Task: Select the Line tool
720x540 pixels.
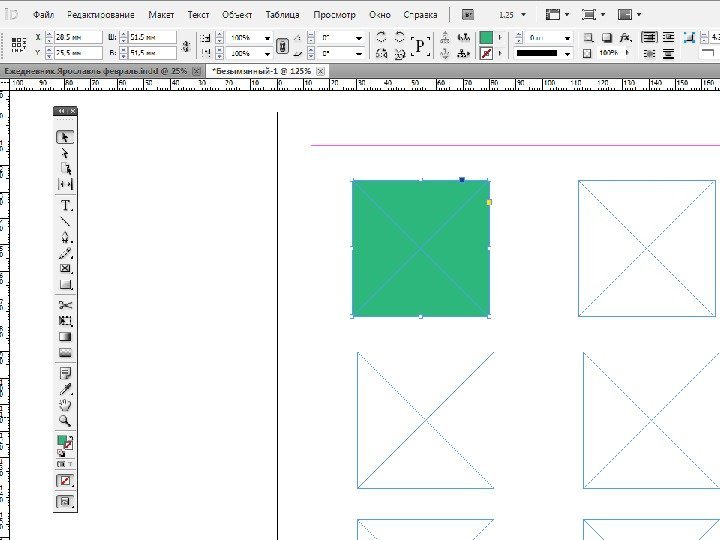Action: click(x=65, y=221)
